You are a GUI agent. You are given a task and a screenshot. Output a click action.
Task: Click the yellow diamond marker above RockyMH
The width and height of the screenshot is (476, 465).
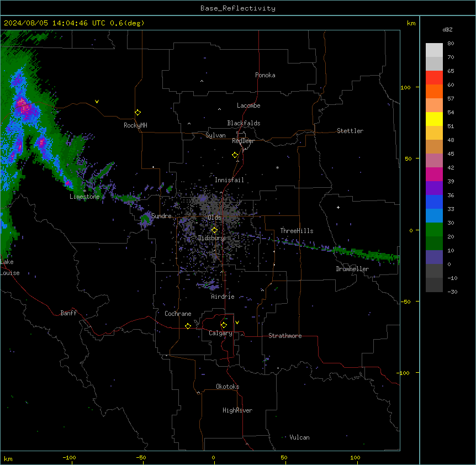[x=138, y=113]
